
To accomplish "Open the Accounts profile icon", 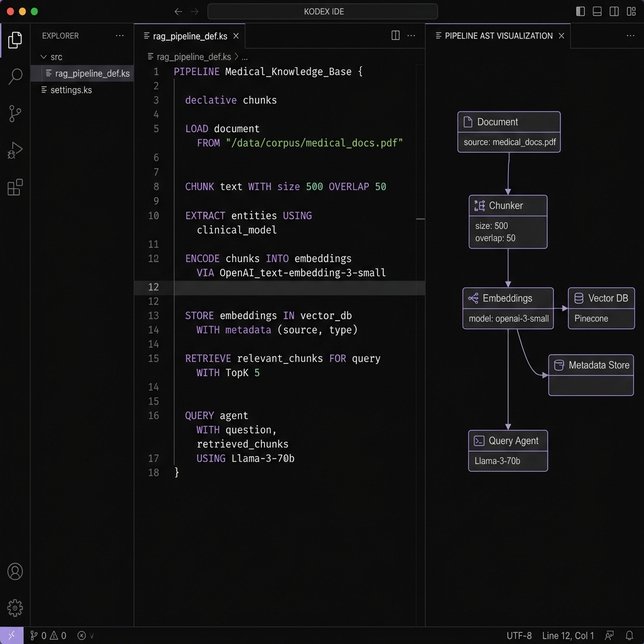I will 15,571.
